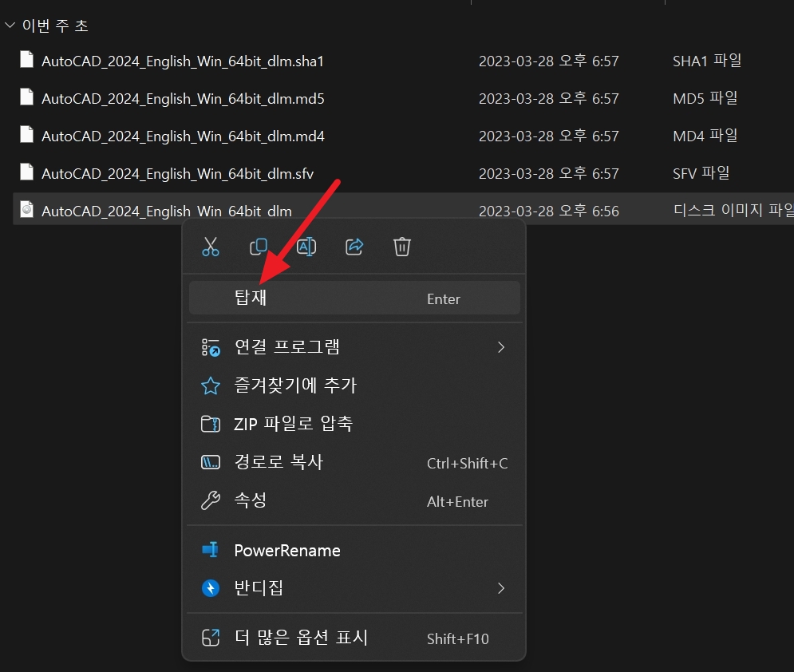Click the MD4 파일 type cell
Screen dimensions: 794x672
point(705,136)
